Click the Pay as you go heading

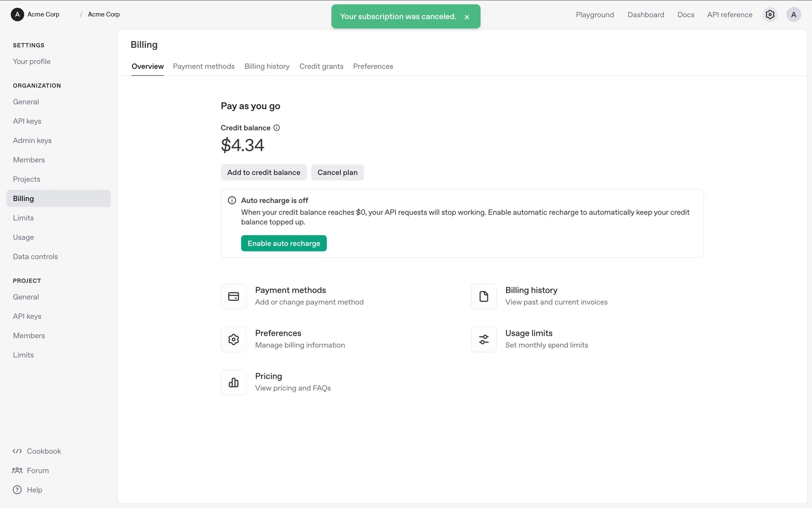coord(250,106)
